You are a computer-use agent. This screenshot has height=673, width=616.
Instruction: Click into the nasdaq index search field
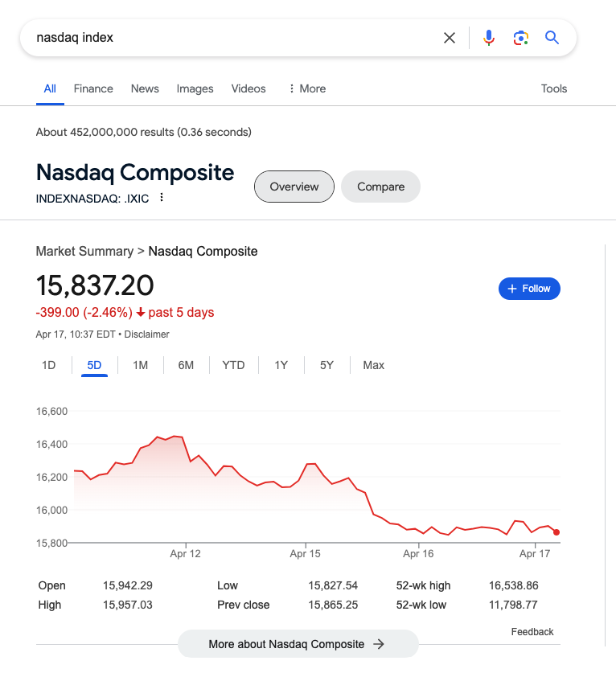(x=232, y=38)
